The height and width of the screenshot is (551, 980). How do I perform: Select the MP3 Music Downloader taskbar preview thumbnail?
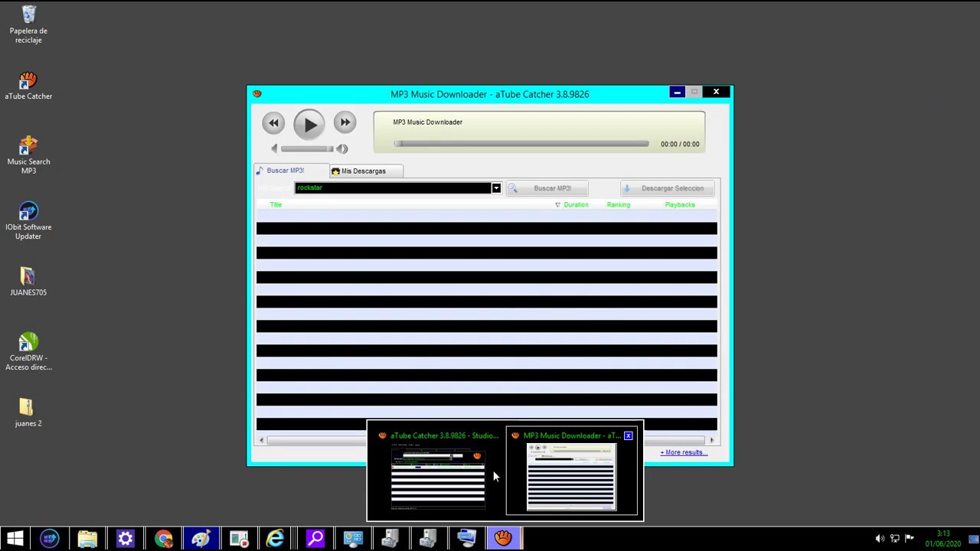coord(571,471)
